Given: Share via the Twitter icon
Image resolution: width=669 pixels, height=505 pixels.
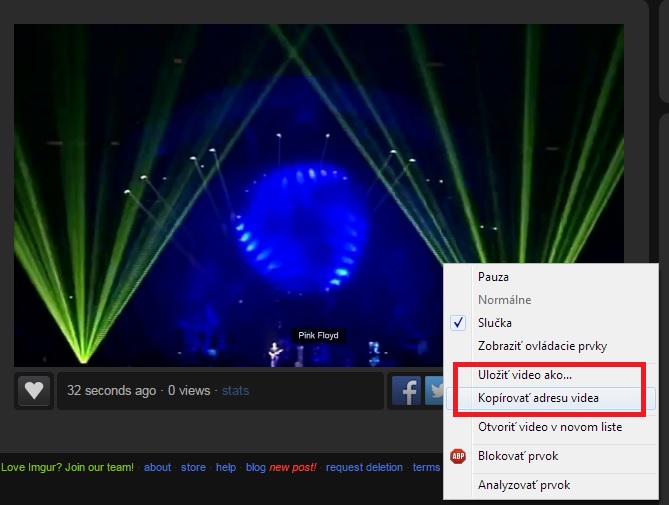Looking at the screenshot, I should pos(434,390).
